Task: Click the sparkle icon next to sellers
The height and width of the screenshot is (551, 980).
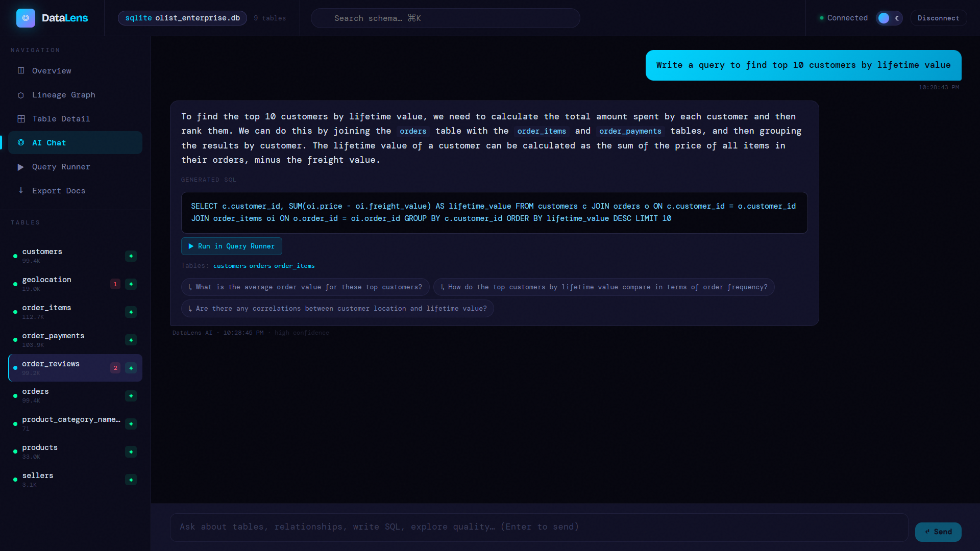Action: [131, 480]
